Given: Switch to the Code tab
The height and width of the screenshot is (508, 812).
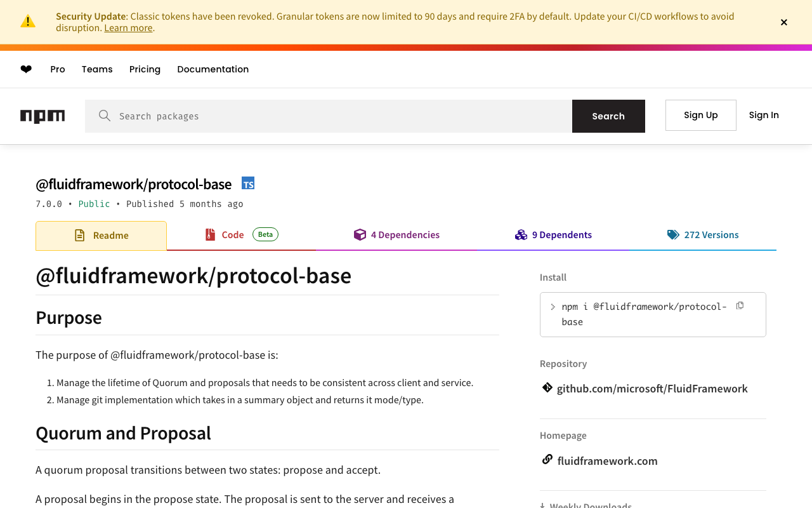Looking at the screenshot, I should point(241,235).
